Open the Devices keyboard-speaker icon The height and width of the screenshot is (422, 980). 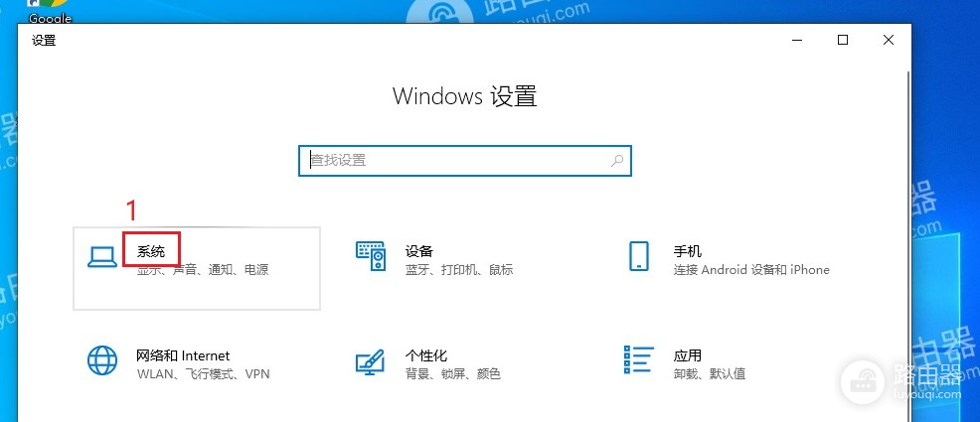pos(372,256)
